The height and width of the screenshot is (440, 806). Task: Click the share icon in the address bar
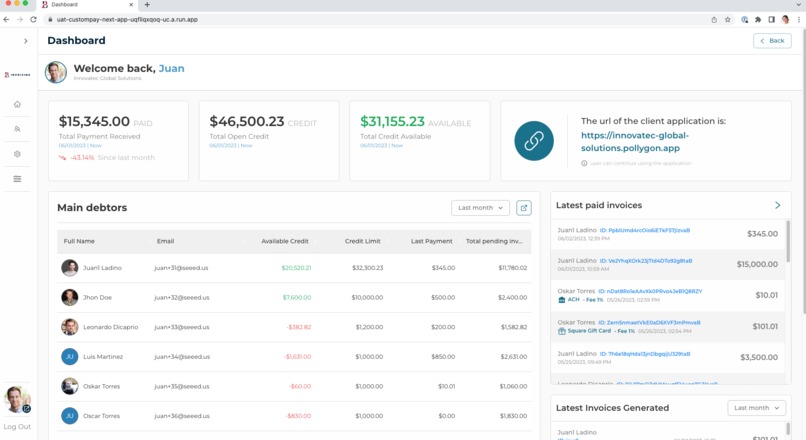[714, 20]
